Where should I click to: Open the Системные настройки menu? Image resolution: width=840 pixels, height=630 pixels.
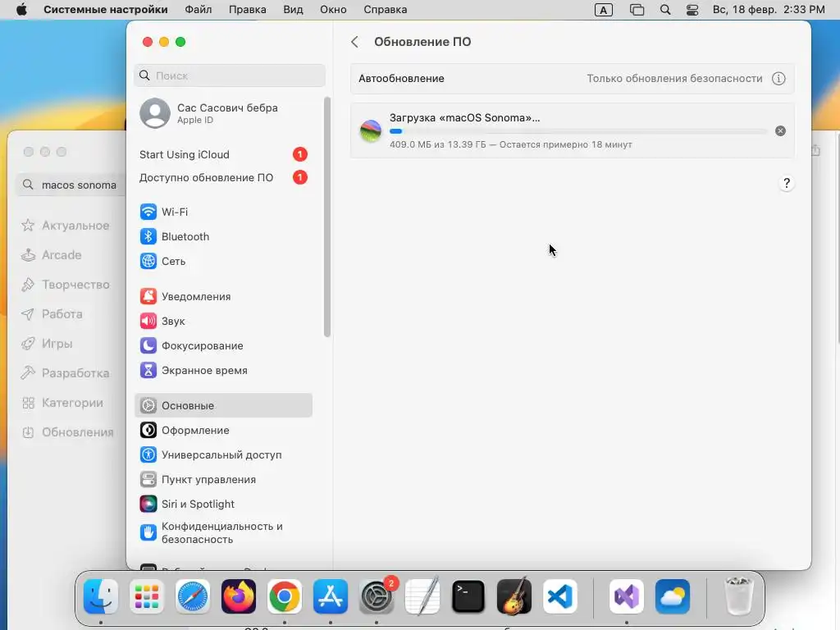(106, 10)
